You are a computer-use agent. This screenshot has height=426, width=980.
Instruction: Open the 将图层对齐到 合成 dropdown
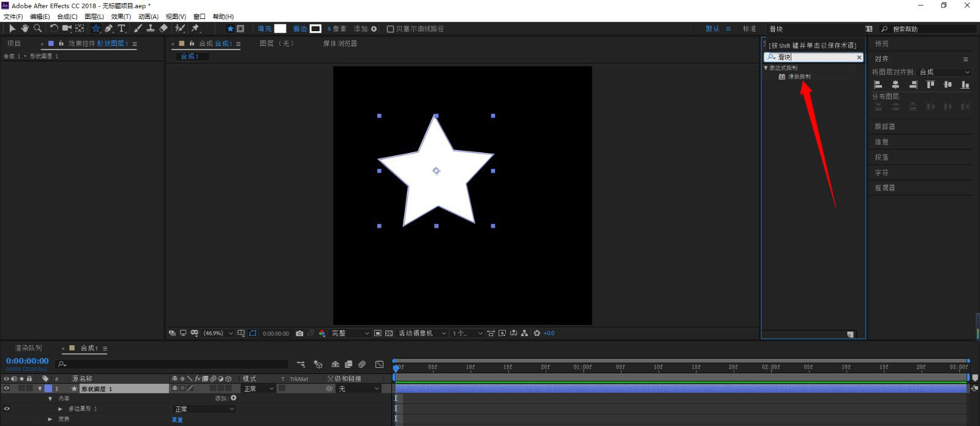tap(944, 72)
